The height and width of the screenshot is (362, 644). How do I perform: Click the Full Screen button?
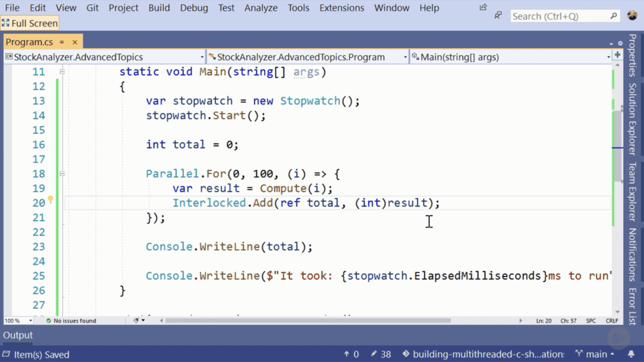coord(30,23)
